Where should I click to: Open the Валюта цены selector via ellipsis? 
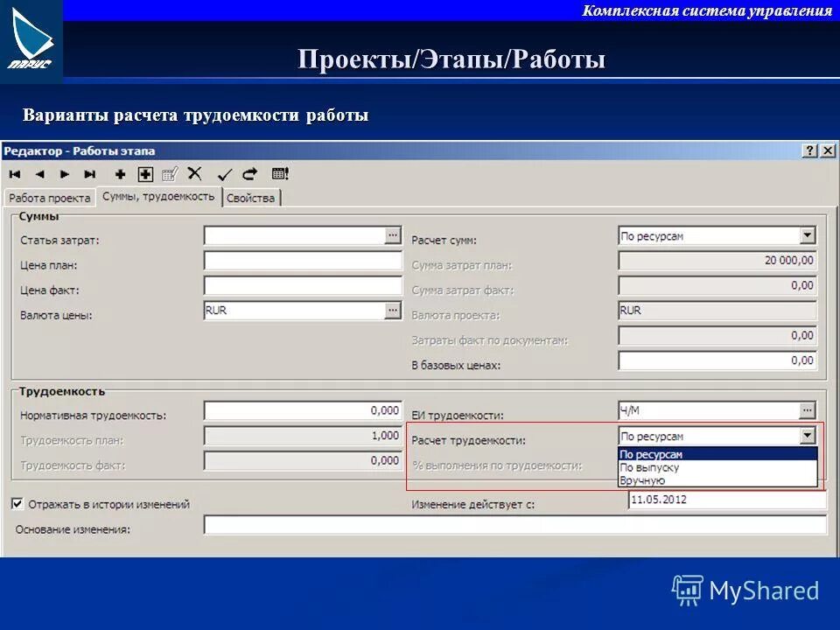[390, 309]
